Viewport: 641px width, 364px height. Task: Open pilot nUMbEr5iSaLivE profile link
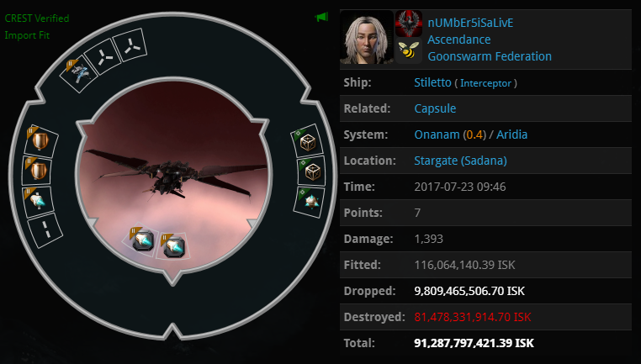tap(470, 23)
